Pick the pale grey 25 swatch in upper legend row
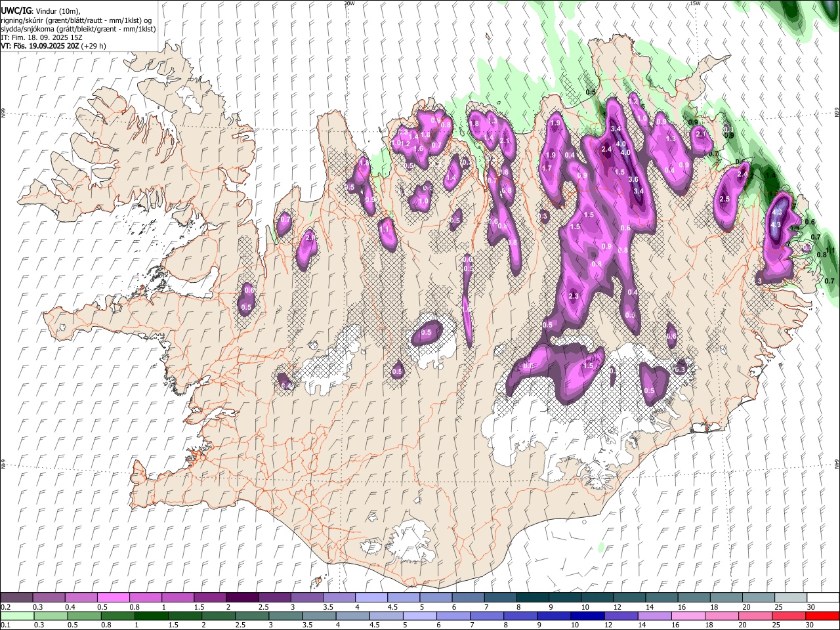Screen dimensions: 840x630 click(791, 598)
